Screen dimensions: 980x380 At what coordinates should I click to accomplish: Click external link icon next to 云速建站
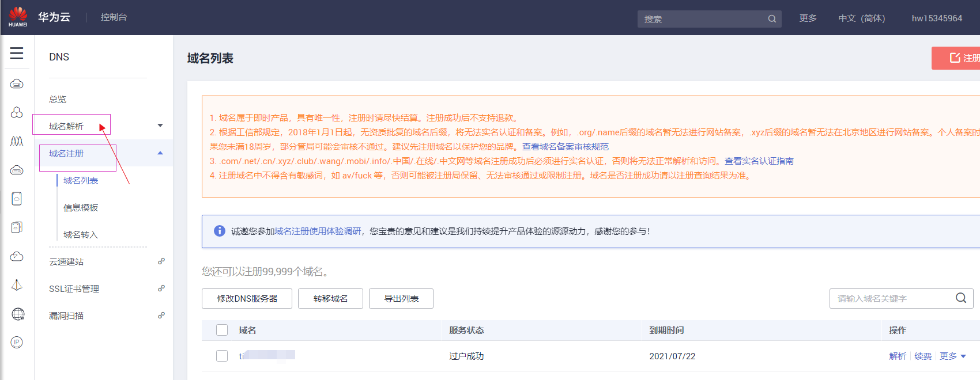161,261
